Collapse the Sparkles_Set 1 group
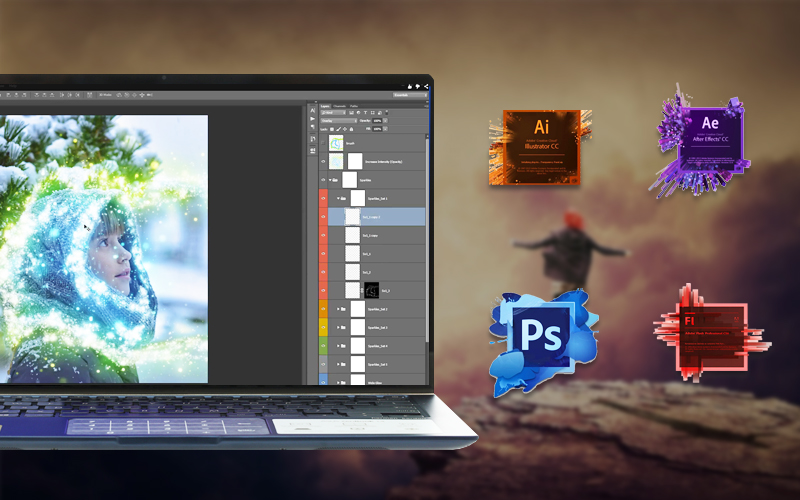 (x=338, y=198)
